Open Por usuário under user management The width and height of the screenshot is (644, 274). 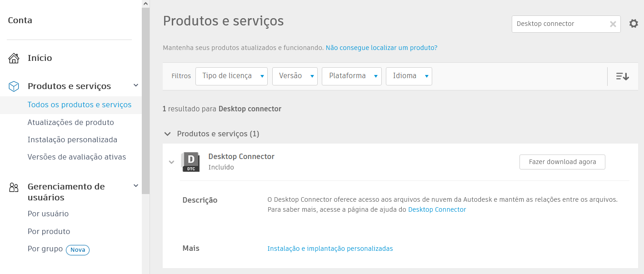tap(48, 214)
